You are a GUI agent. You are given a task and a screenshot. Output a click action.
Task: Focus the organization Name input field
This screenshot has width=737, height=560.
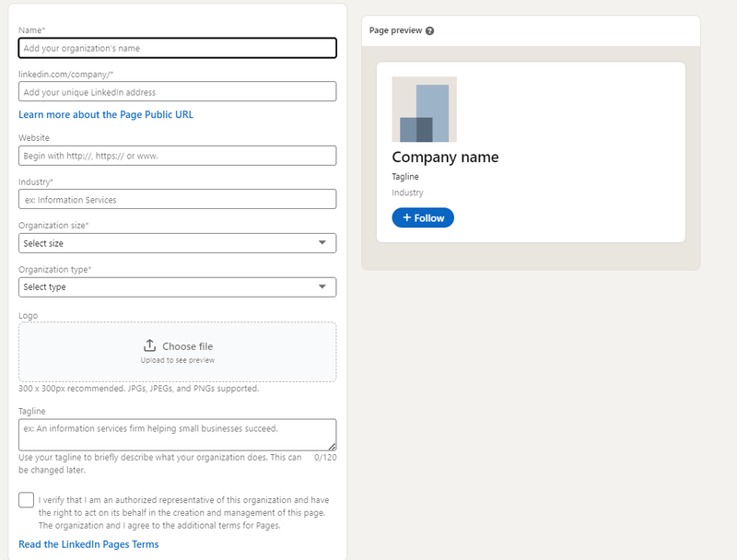177,48
